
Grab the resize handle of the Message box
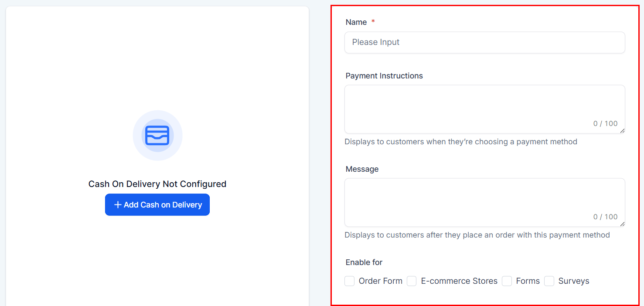(x=622, y=224)
